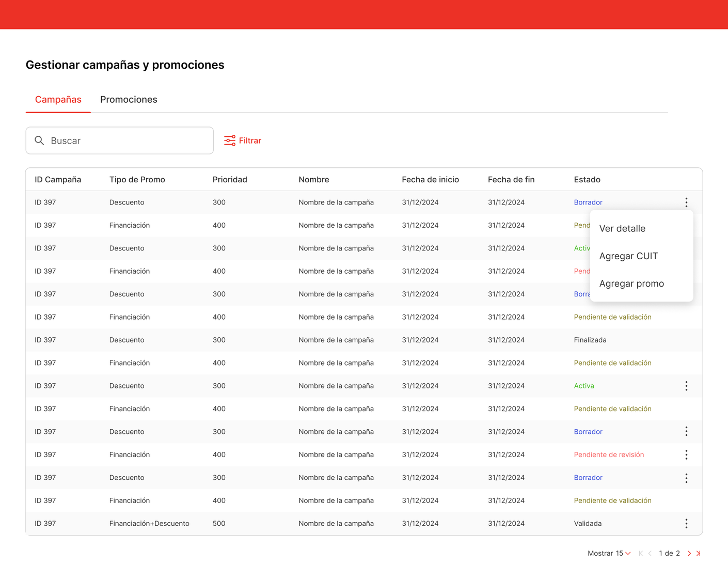Click the Fecha de fin column header

(511, 180)
